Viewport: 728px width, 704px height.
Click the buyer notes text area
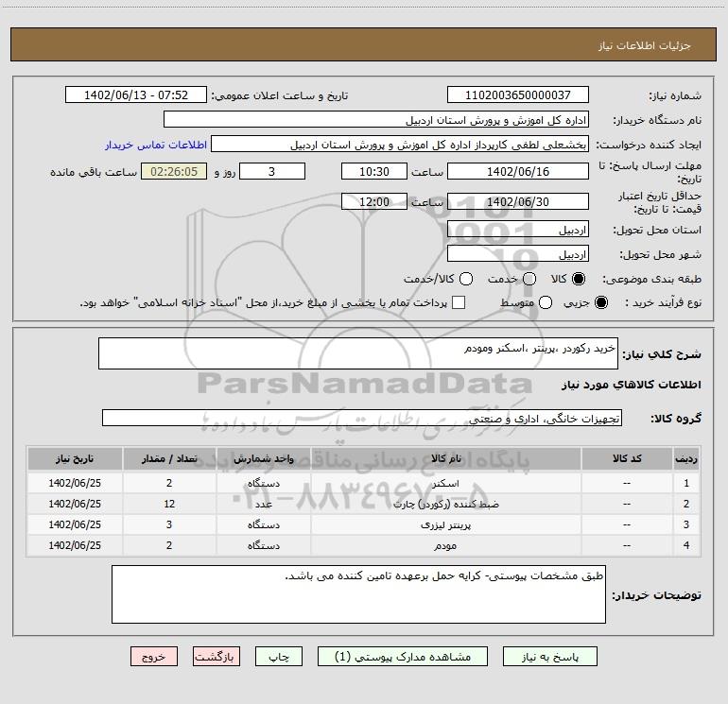(x=358, y=594)
